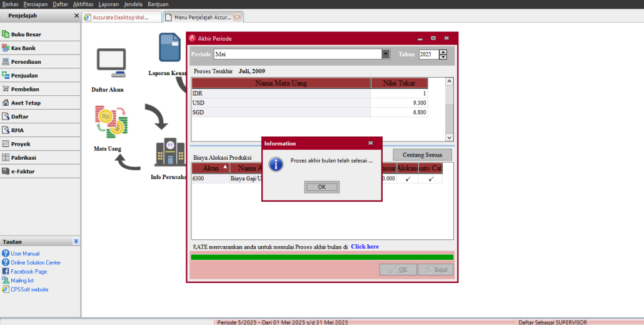The width and height of the screenshot is (644, 325).
Task: Open the e-Faktur module
Action: tap(24, 171)
